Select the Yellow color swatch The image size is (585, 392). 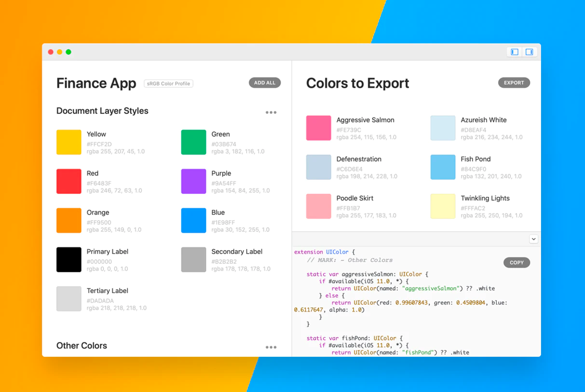68,142
